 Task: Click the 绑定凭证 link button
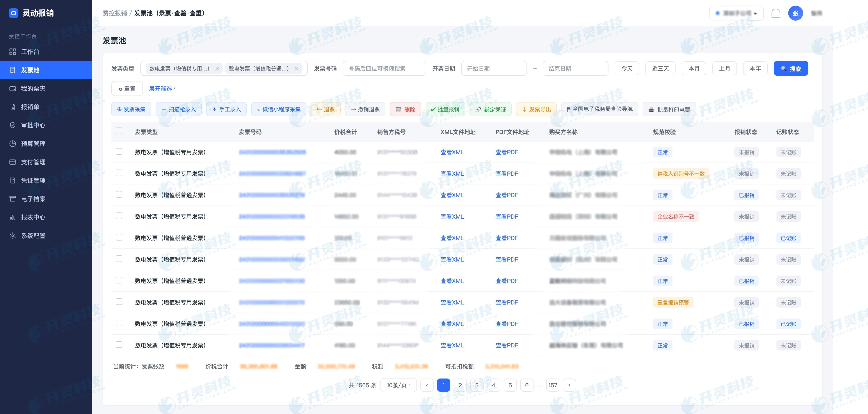pyautogui.click(x=491, y=109)
